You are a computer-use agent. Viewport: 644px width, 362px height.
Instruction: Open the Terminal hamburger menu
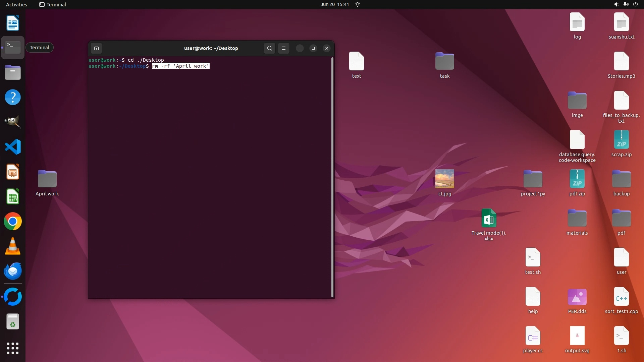[x=284, y=48]
